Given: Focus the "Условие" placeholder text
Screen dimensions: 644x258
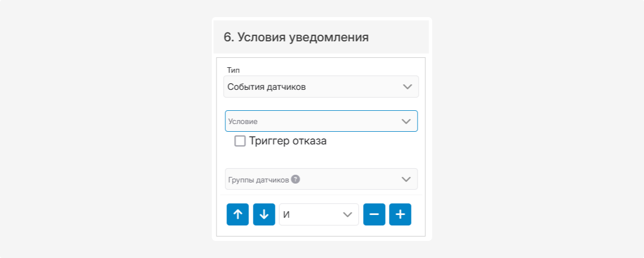Looking at the screenshot, I should tap(243, 121).
